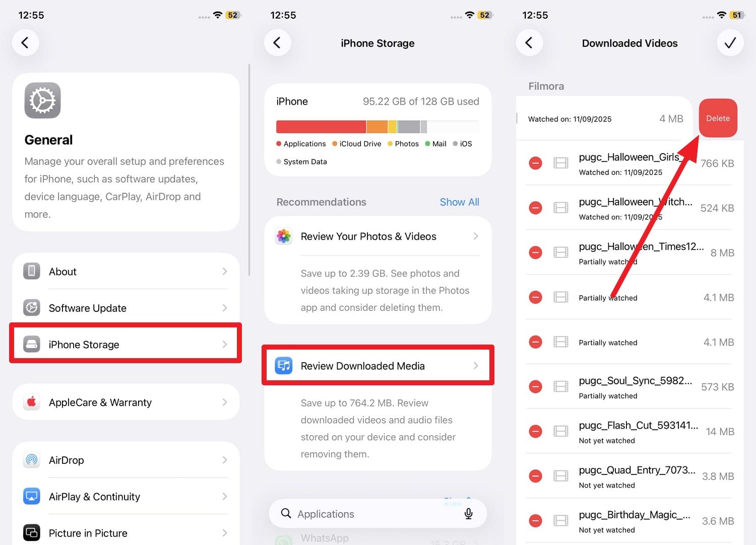Tap the back arrow on the General screen
Viewport: 756px width, 545px height.
(x=25, y=43)
